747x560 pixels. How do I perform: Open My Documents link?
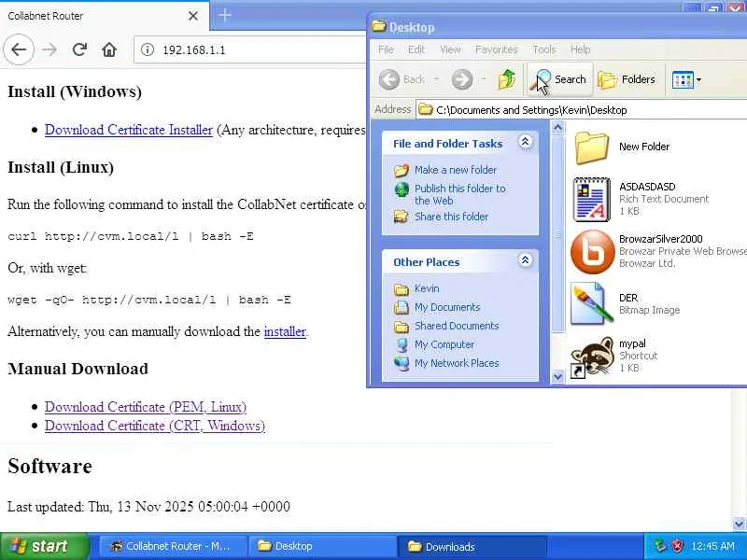(447, 307)
